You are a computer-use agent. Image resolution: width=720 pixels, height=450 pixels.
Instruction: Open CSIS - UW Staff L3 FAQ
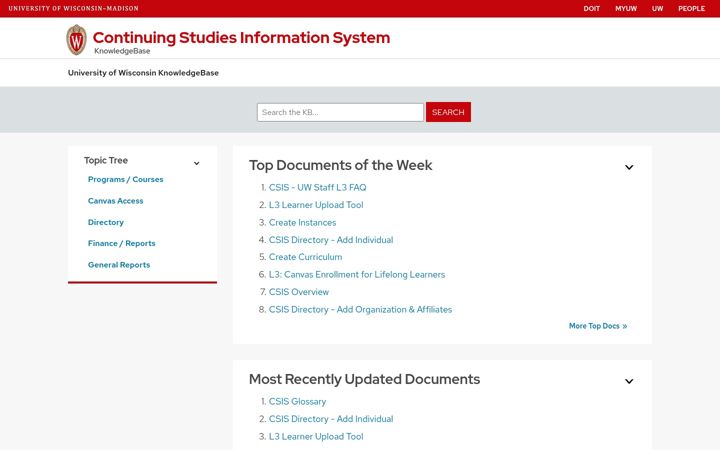coord(318,187)
